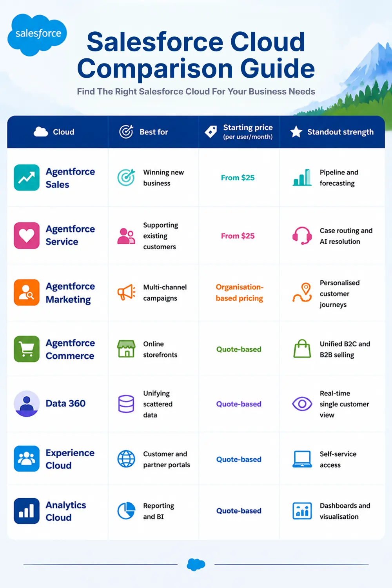Click the Agentforce Service heart icon
392x588 pixels.
(x=27, y=236)
